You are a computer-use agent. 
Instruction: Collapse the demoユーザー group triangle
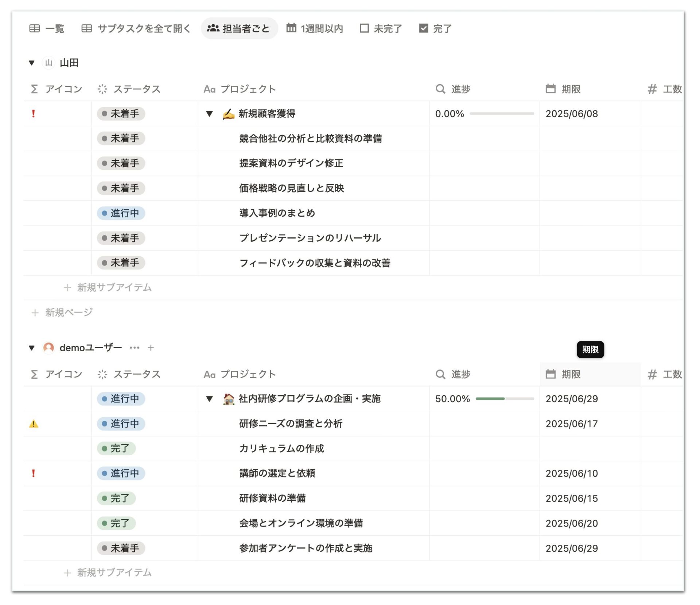(32, 348)
